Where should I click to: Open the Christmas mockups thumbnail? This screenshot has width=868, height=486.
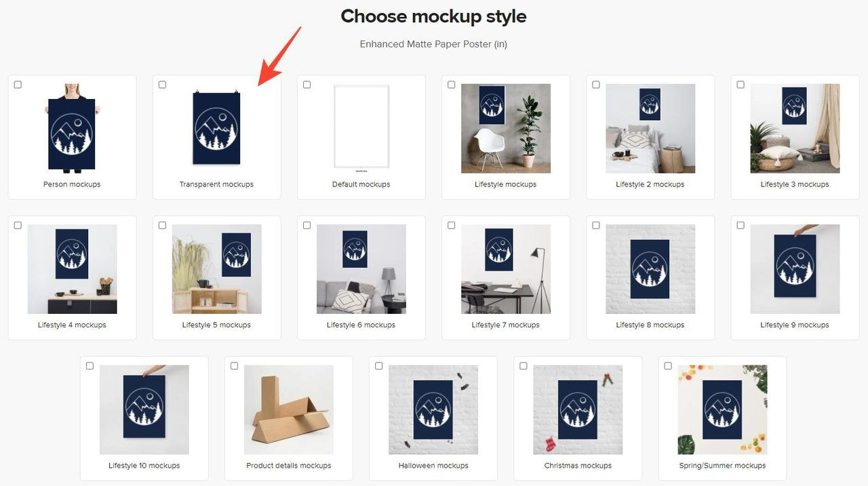click(578, 409)
